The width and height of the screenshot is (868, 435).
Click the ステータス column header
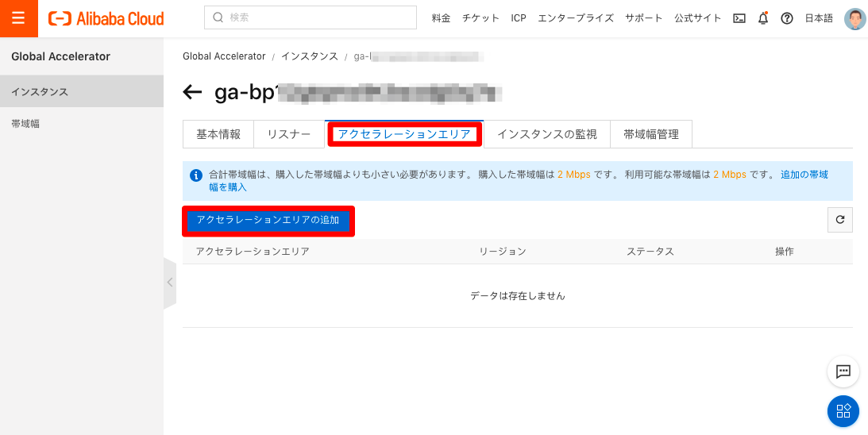point(650,252)
